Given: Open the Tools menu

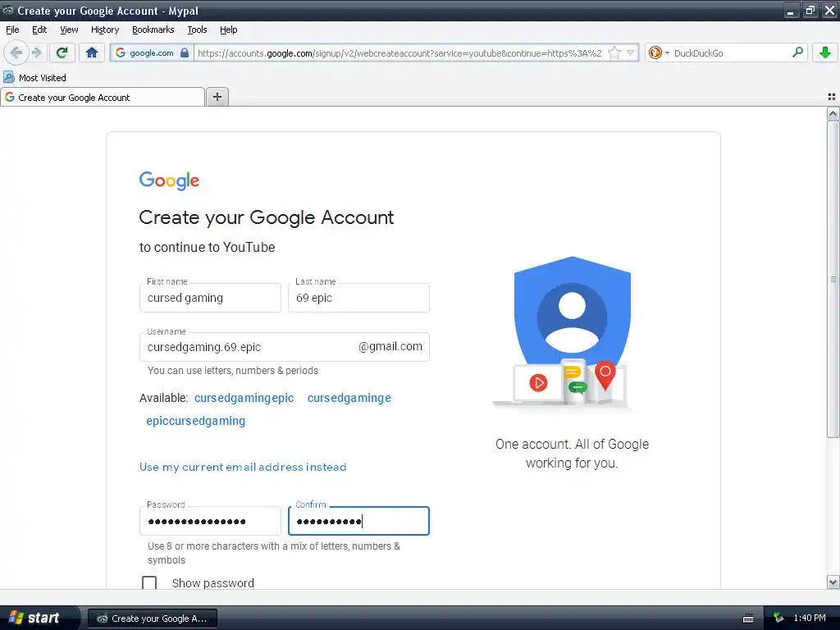Looking at the screenshot, I should point(197,30).
